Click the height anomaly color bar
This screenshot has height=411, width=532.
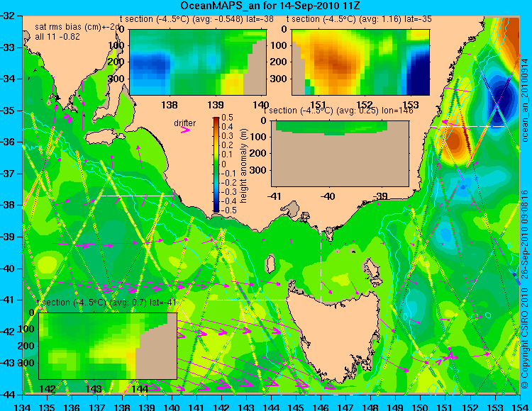pos(216,164)
